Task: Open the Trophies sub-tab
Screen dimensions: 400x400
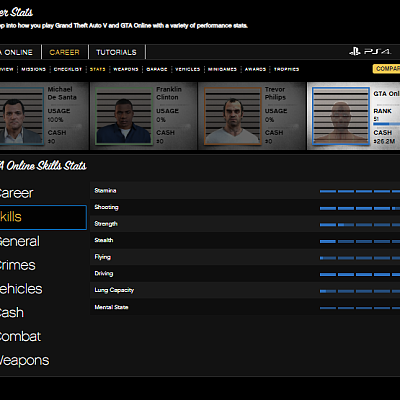Action: (286, 69)
